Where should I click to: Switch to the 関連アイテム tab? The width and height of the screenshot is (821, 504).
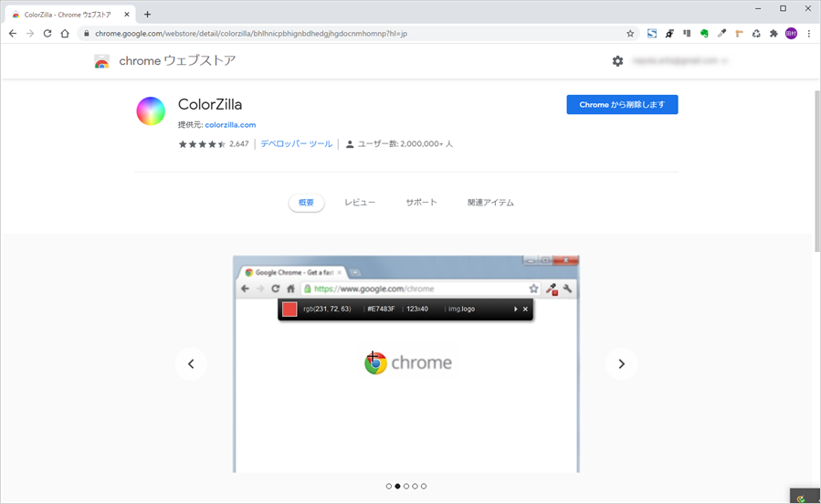490,203
